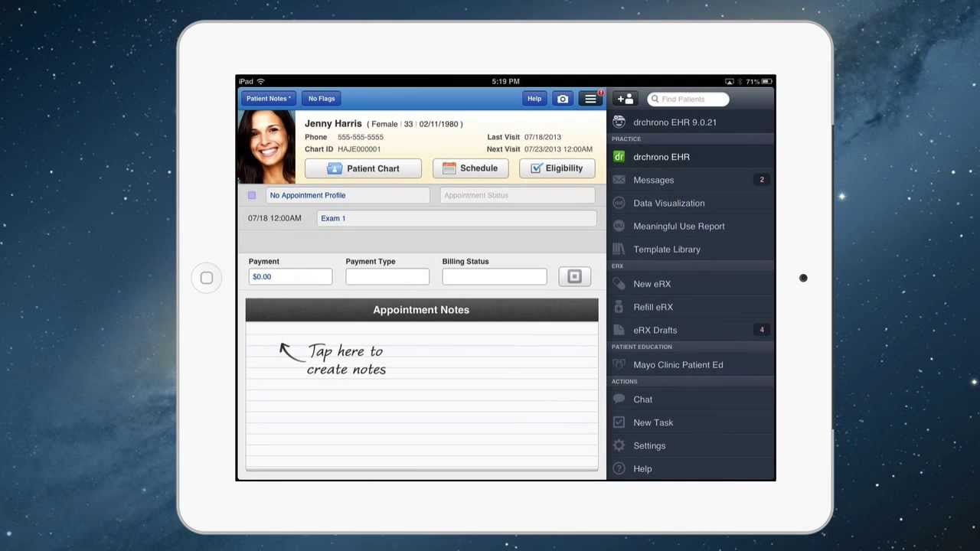The width and height of the screenshot is (980, 551).
Task: Open the Patient Chart button
Action: pos(363,168)
